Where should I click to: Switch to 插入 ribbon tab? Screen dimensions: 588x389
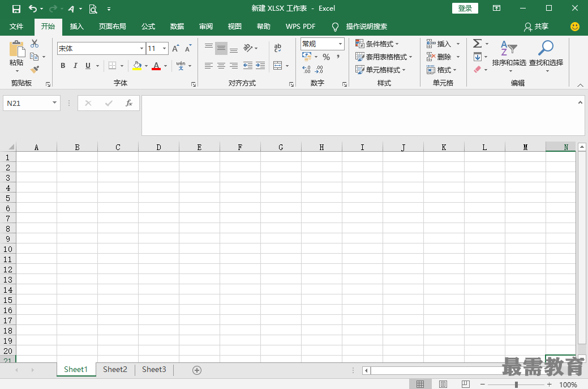pyautogui.click(x=76, y=27)
